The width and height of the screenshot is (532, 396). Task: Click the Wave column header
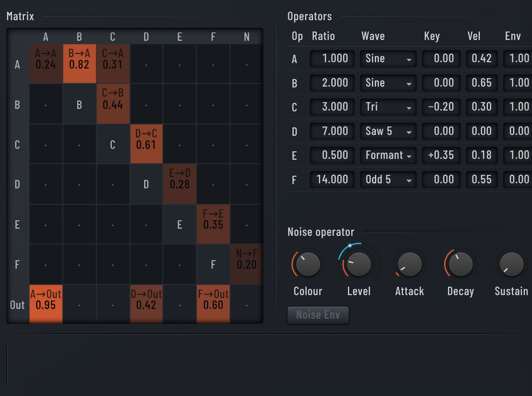coord(373,36)
